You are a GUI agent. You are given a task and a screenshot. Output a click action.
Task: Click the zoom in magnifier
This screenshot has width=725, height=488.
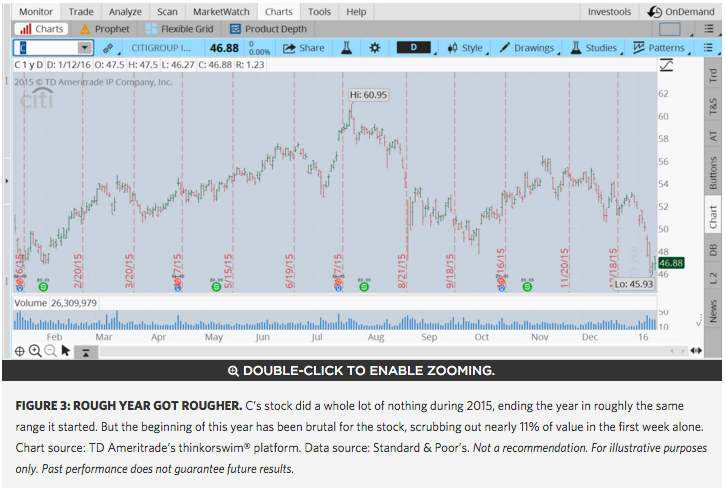tap(35, 351)
